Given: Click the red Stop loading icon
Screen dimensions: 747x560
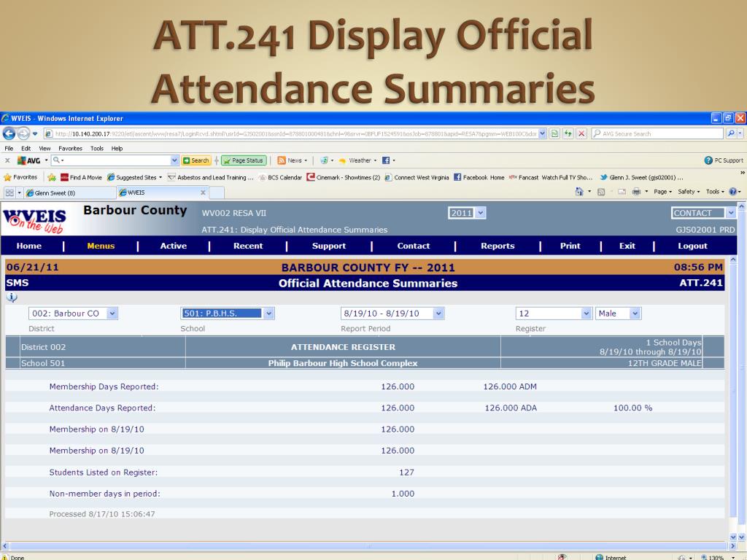Looking at the screenshot, I should click(x=581, y=134).
